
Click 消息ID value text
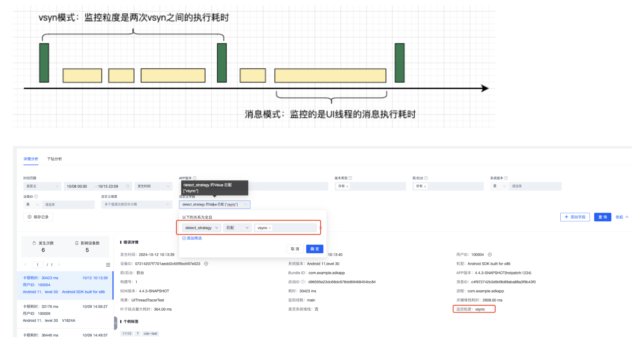pos(503,282)
